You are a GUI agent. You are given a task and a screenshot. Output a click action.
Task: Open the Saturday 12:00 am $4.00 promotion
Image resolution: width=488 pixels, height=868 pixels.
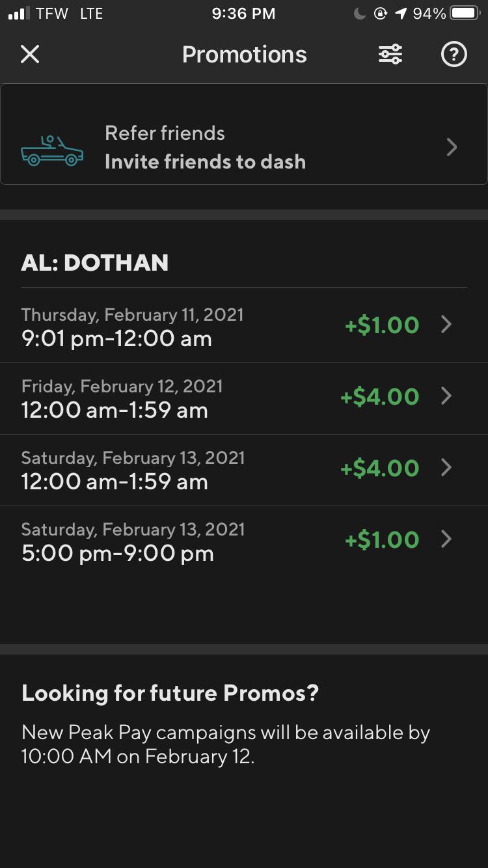(x=244, y=468)
